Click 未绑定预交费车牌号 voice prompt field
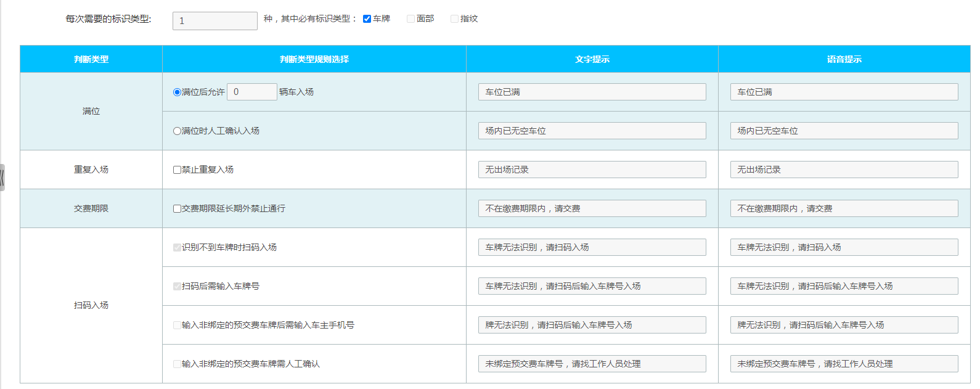Viewport: 980px width, 389px height. click(x=844, y=364)
